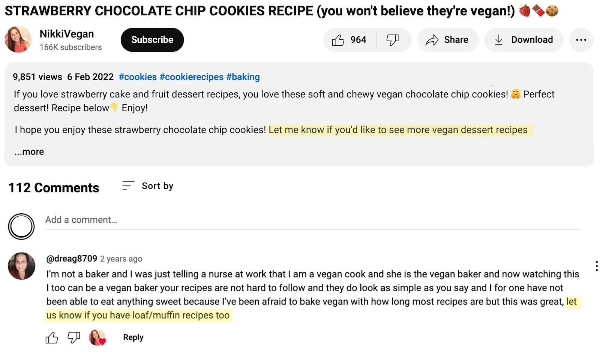The image size is (600, 364).
Task: Subscribe to NikkiVegan
Action: click(152, 39)
